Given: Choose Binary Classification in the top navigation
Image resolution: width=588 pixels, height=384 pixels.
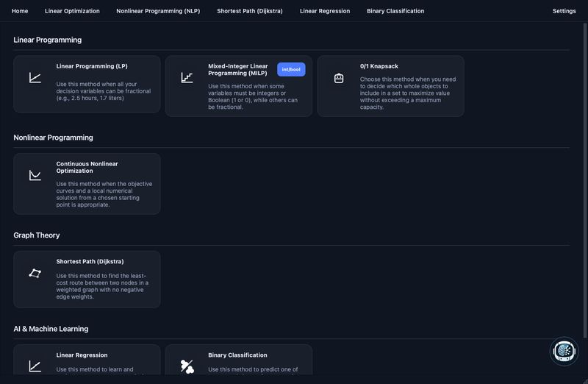Looking at the screenshot, I should pos(395,11).
